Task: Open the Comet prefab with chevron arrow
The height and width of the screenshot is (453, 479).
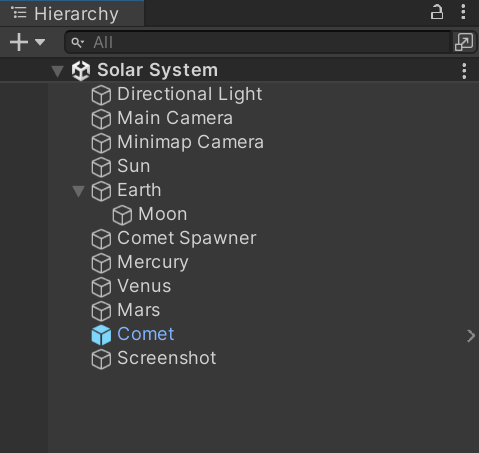Action: click(x=471, y=336)
